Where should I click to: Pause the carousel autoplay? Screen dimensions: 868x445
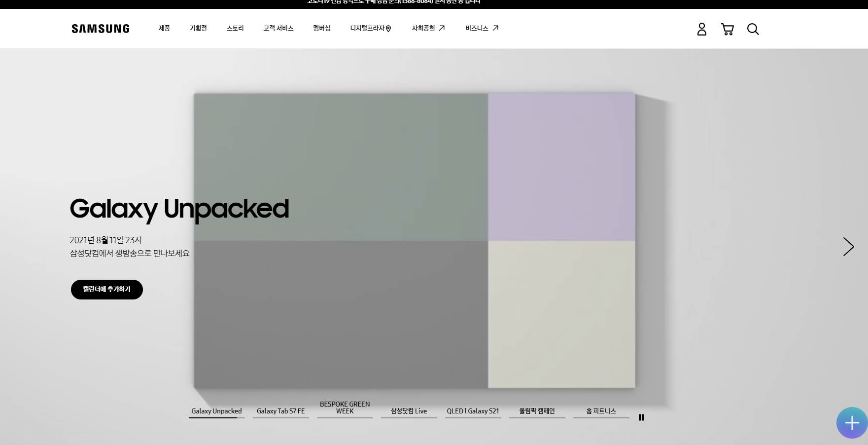coord(641,417)
